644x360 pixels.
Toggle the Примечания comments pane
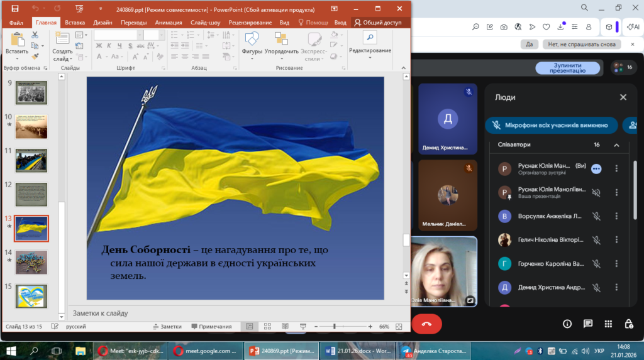click(211, 327)
